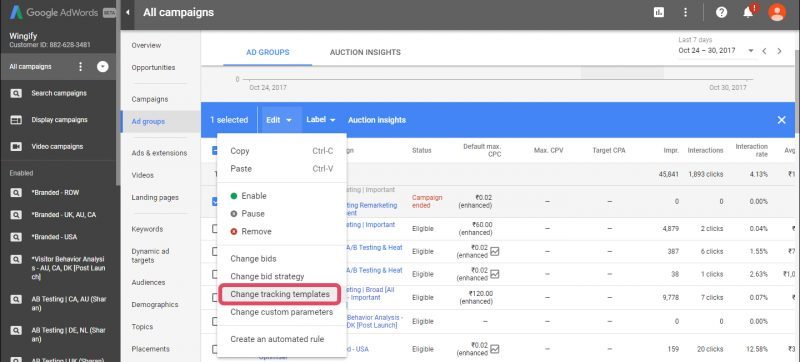Select Display campaigns in sidebar

59,120
